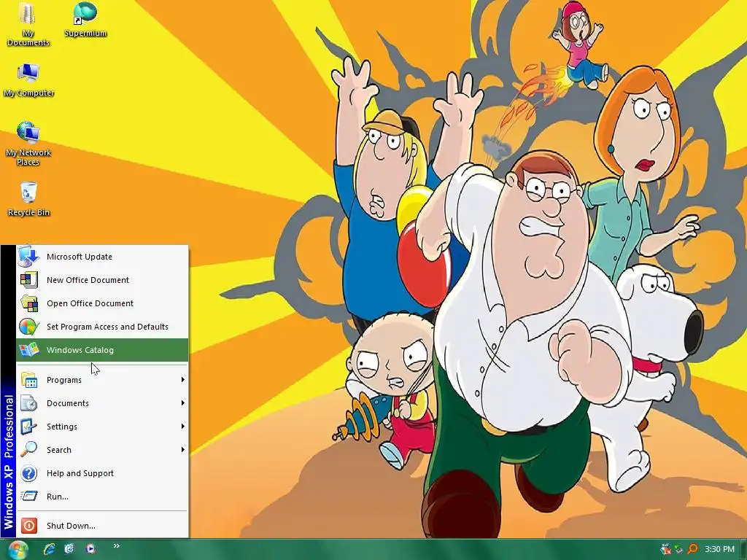Launch Microsoft Update from Start menu

[x=102, y=257]
